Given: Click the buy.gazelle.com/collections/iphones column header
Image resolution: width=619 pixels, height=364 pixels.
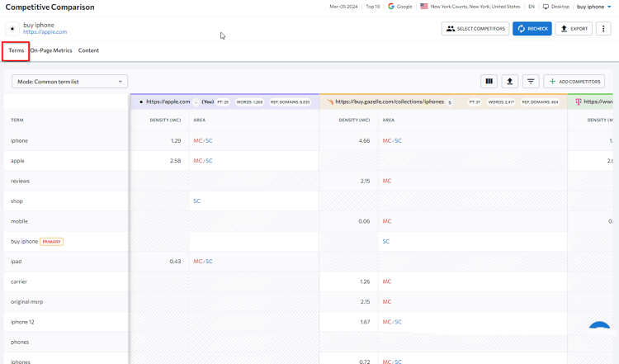Looking at the screenshot, I should pos(390,102).
